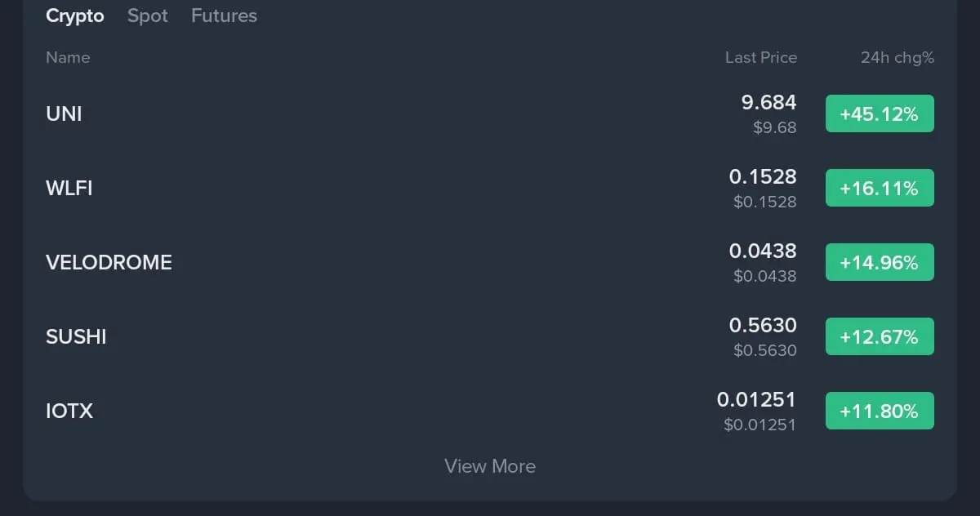Viewport: 980px width, 516px height.
Task: Open the IOTX entry
Action: click(490, 411)
